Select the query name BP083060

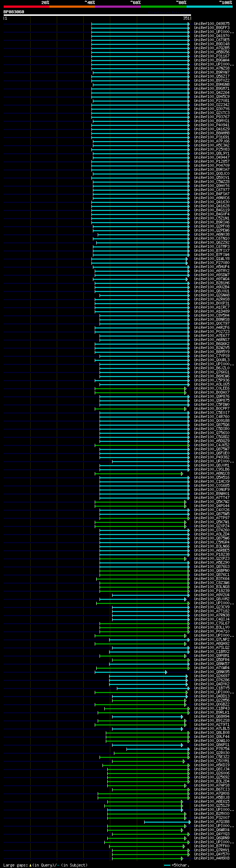pyautogui.click(x=14, y=12)
